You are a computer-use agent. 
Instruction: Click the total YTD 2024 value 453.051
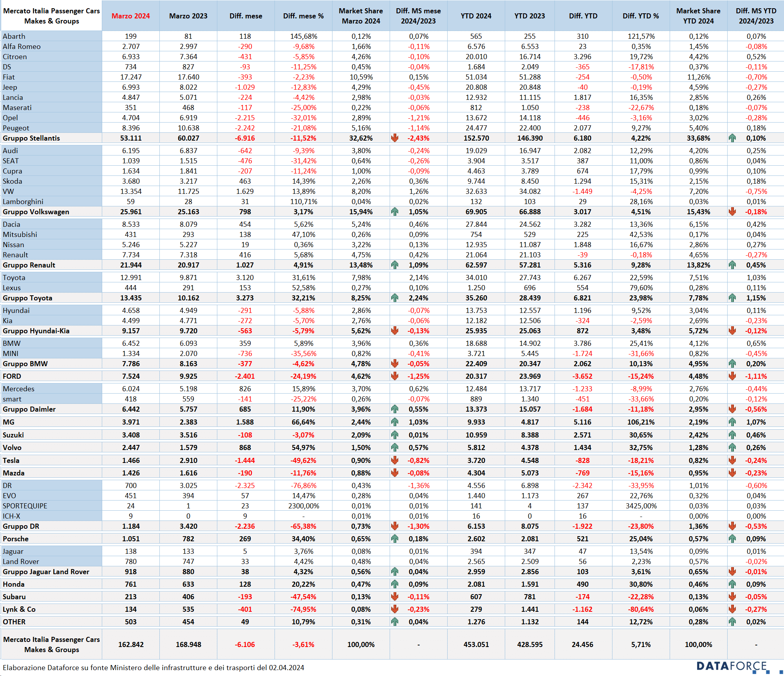click(x=476, y=644)
